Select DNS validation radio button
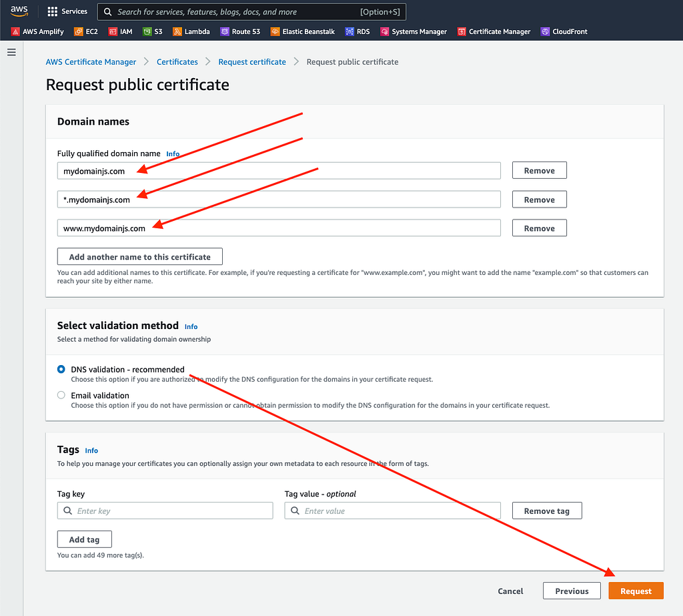Viewport: 683px width, 616px height. (x=61, y=369)
